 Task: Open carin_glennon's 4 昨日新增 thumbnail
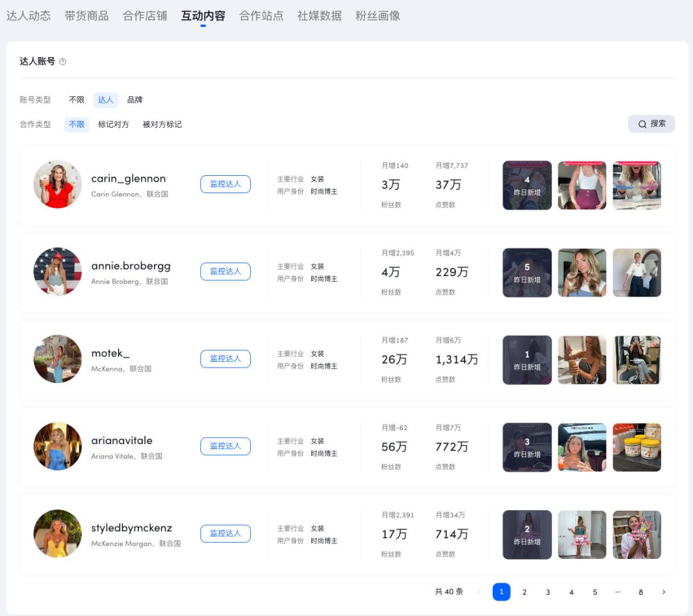pos(527,185)
